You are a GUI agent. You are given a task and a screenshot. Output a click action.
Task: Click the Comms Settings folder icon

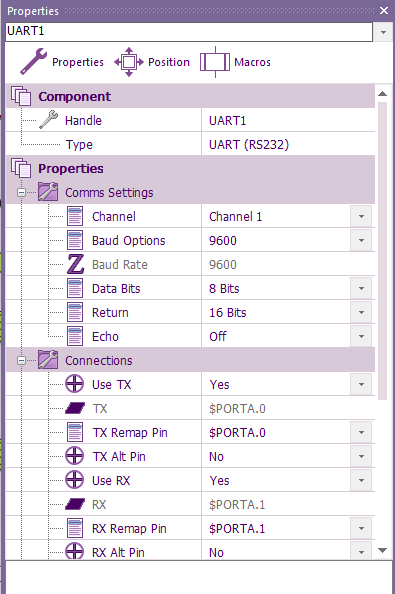point(48,192)
